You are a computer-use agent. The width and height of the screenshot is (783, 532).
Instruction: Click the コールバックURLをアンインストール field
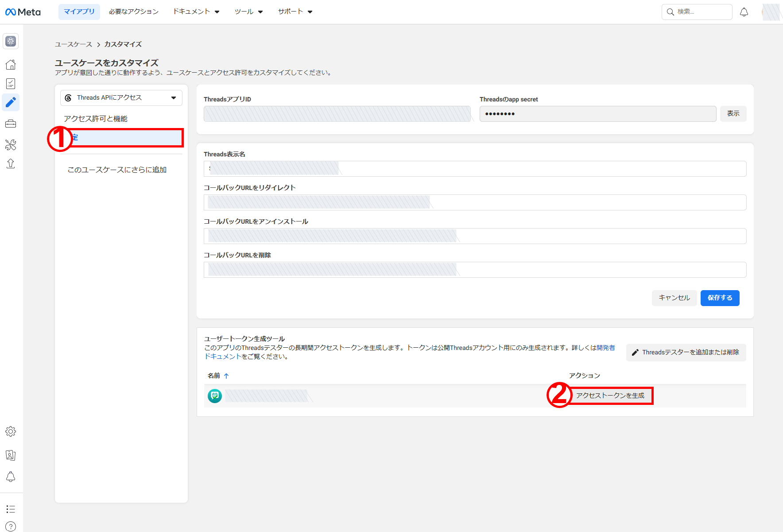tap(475, 236)
